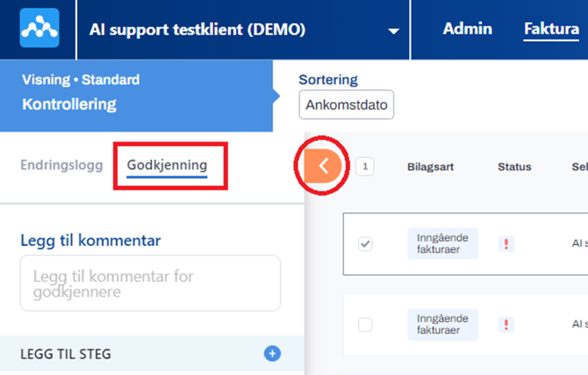Open the Admin menu
588x375 pixels.
point(467,29)
